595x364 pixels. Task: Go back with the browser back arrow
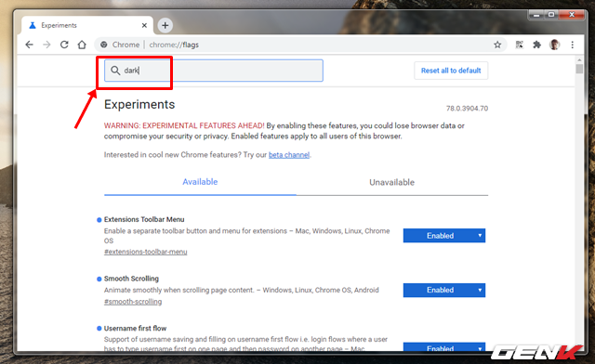point(29,45)
